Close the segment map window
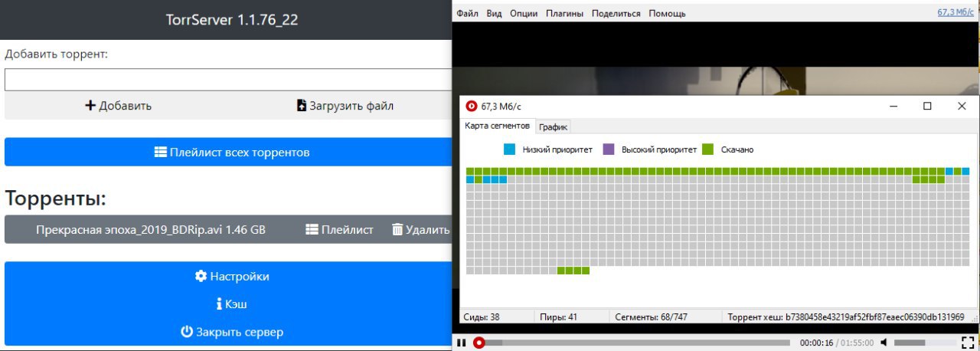The image size is (980, 351). 962,107
